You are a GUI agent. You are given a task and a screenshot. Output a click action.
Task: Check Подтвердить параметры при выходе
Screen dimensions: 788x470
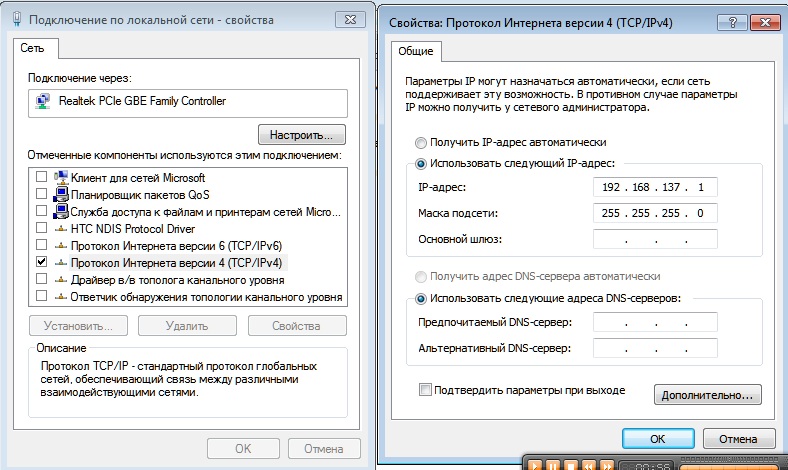(425, 390)
